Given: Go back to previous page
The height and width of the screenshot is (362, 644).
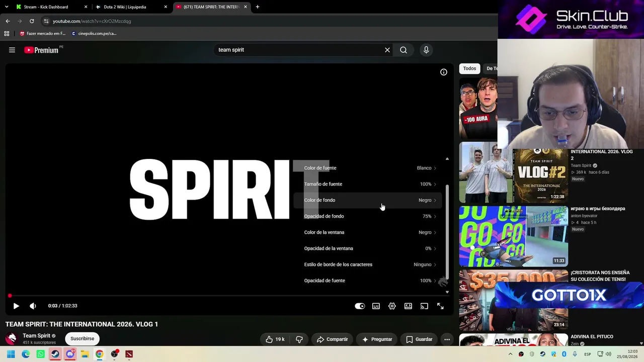Looking at the screenshot, I should [8, 21].
